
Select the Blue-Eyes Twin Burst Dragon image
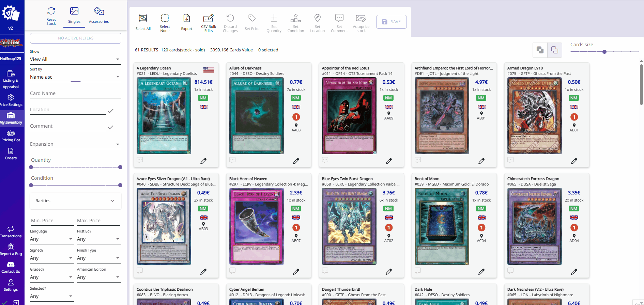(349, 226)
